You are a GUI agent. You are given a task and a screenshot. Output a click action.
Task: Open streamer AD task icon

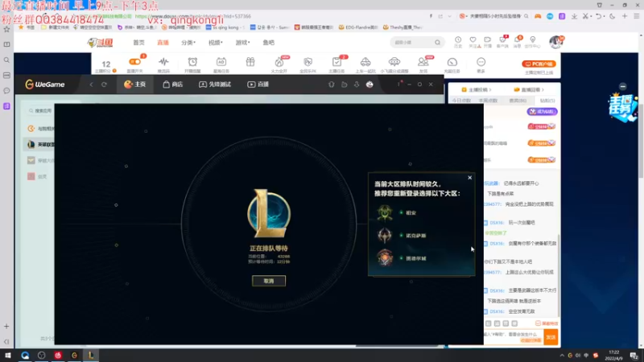click(221, 62)
